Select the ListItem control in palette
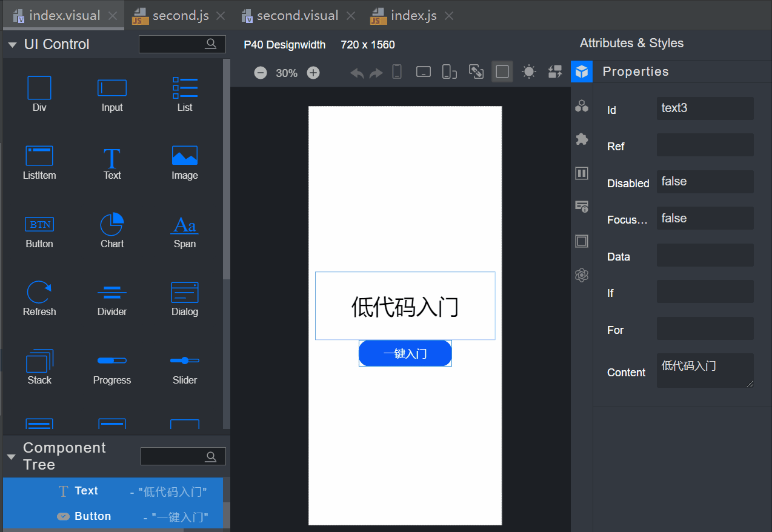This screenshot has height=532, width=772. (39, 162)
